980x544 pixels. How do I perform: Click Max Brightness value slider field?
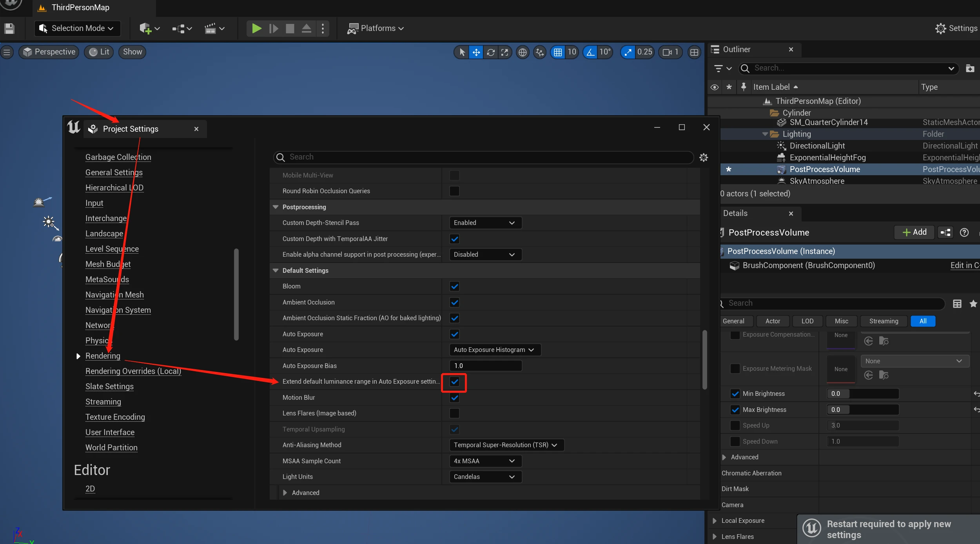point(862,410)
